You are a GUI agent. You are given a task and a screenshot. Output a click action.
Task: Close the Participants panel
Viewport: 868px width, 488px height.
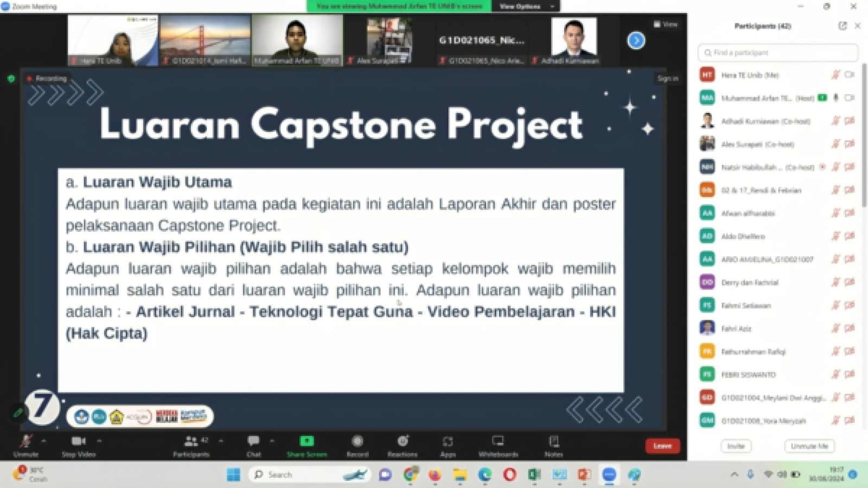coord(857,26)
